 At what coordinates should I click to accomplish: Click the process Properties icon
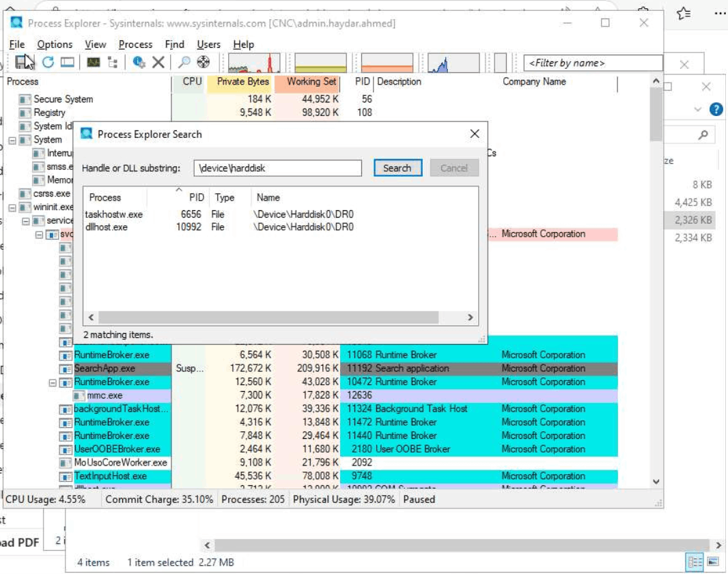click(x=139, y=61)
